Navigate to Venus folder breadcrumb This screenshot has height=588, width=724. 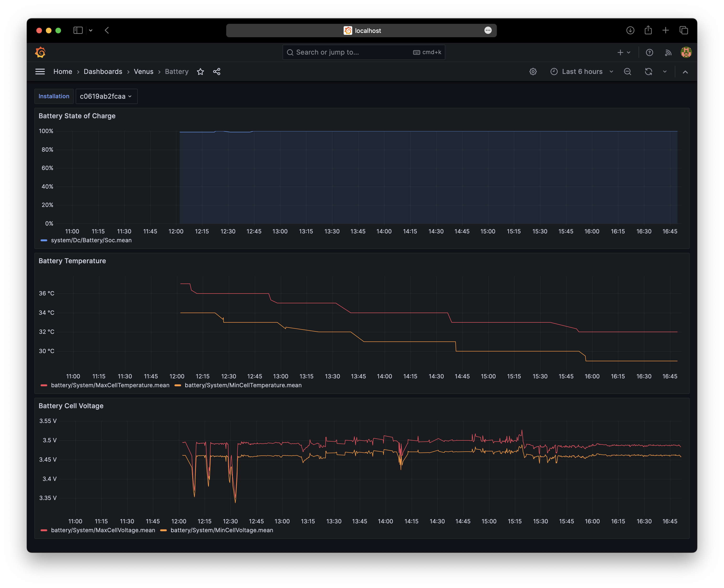tap(143, 72)
